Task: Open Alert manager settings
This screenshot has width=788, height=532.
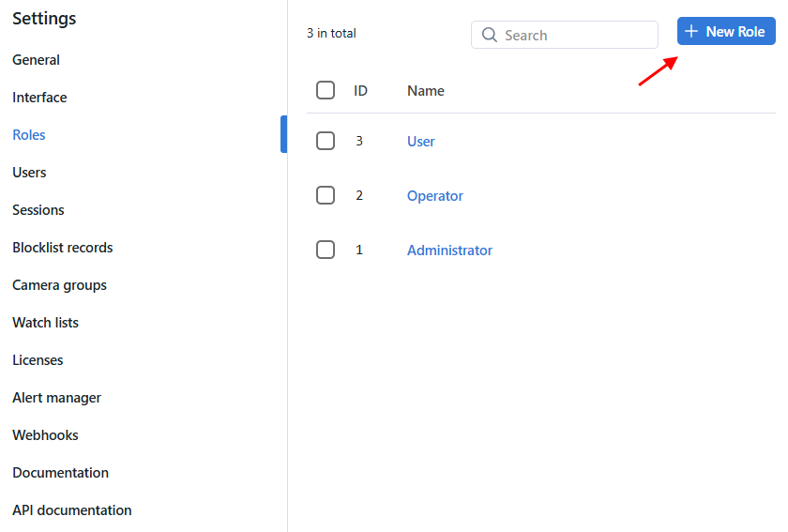Action: [x=56, y=398]
